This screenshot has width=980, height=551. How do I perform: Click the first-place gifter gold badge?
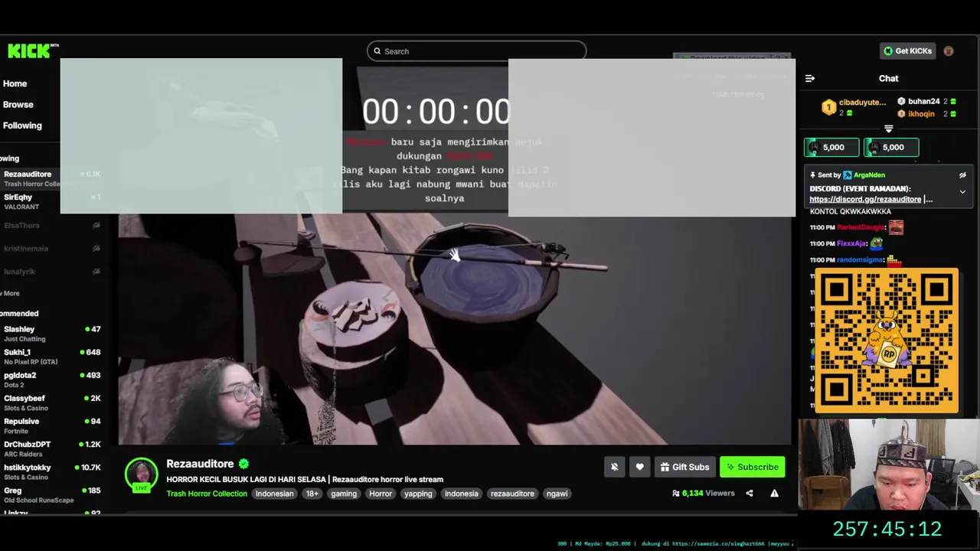[828, 107]
